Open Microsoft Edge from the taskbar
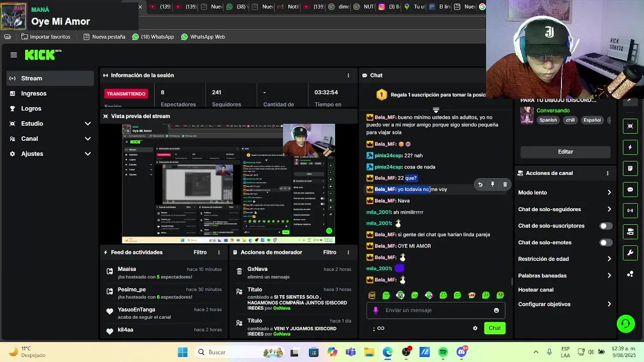 click(387, 352)
